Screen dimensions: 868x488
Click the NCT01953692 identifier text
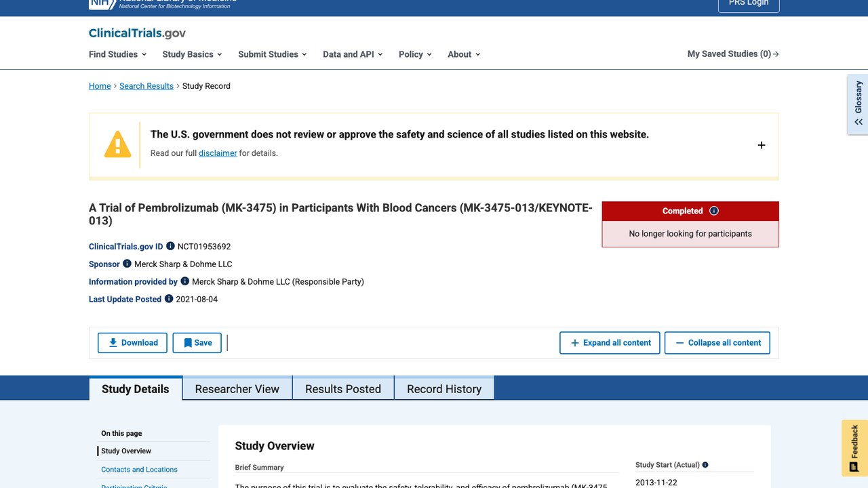pos(204,247)
